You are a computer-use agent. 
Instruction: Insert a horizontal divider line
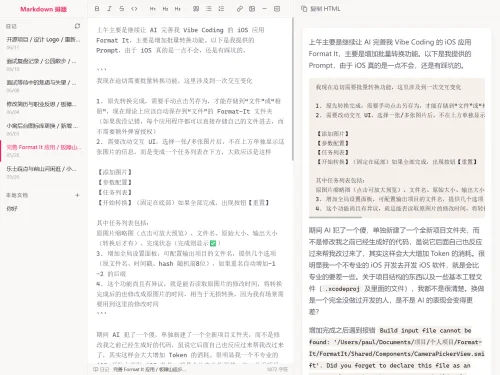(x=264, y=9)
